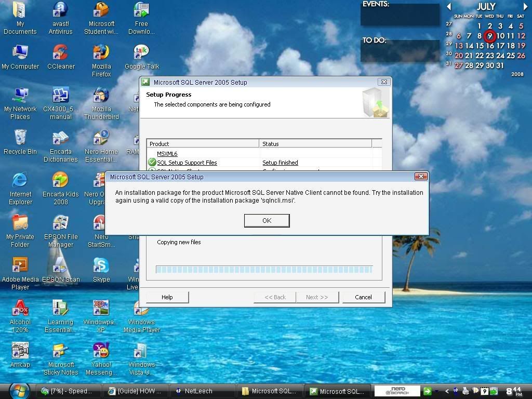Go to the next month in calendar

pyautogui.click(x=525, y=7)
